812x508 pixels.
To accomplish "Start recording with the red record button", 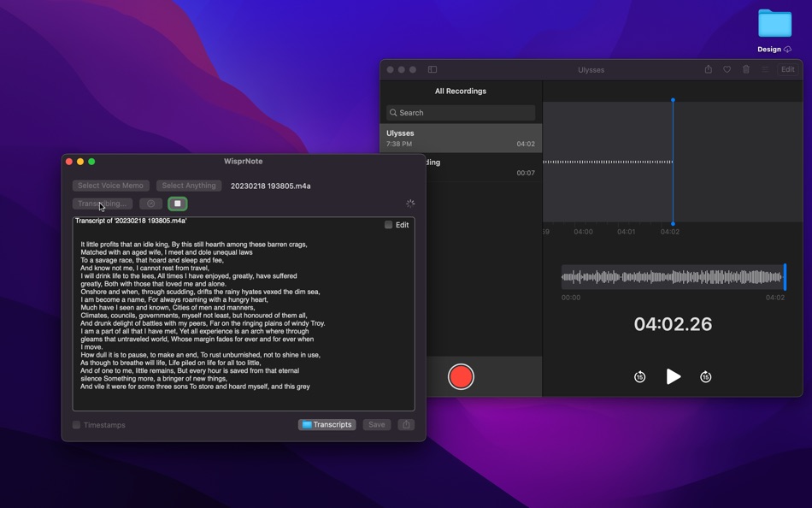I will (462, 376).
